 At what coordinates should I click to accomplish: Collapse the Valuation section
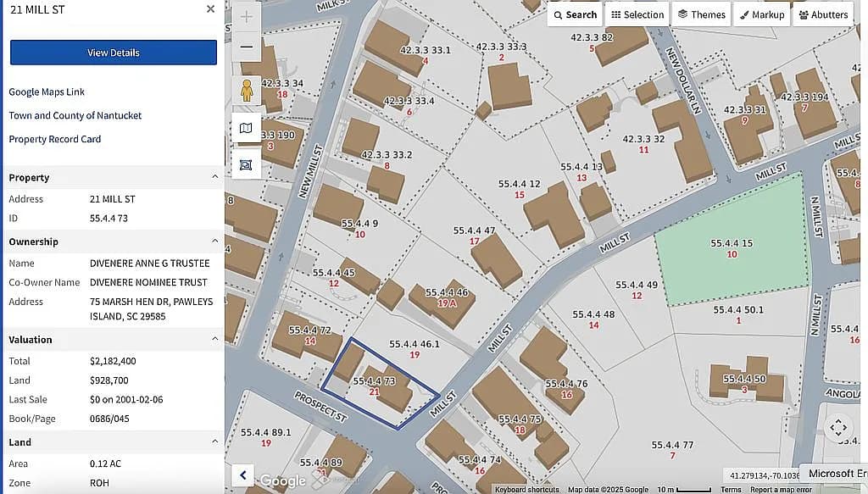[x=214, y=339]
